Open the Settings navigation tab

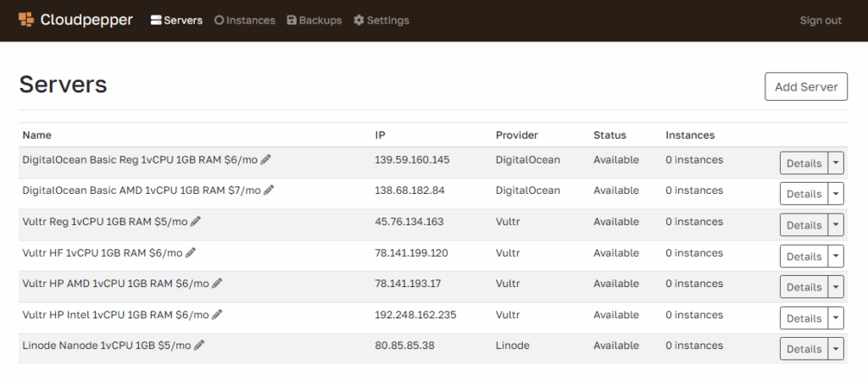coord(381,20)
